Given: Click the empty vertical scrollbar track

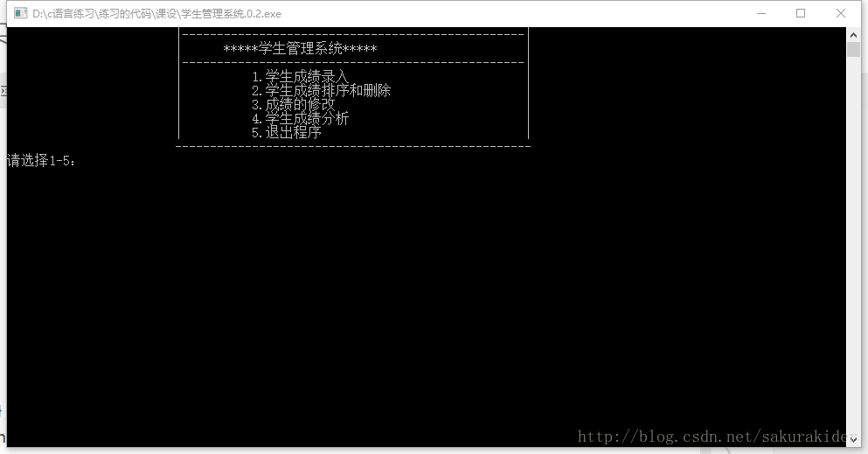Looking at the screenshot, I should click(853, 243).
